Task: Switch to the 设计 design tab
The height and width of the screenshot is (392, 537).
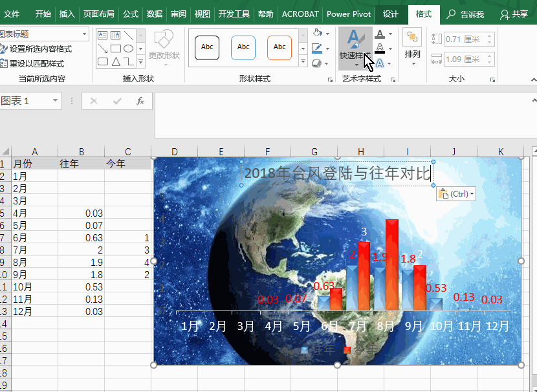Action: click(x=390, y=14)
